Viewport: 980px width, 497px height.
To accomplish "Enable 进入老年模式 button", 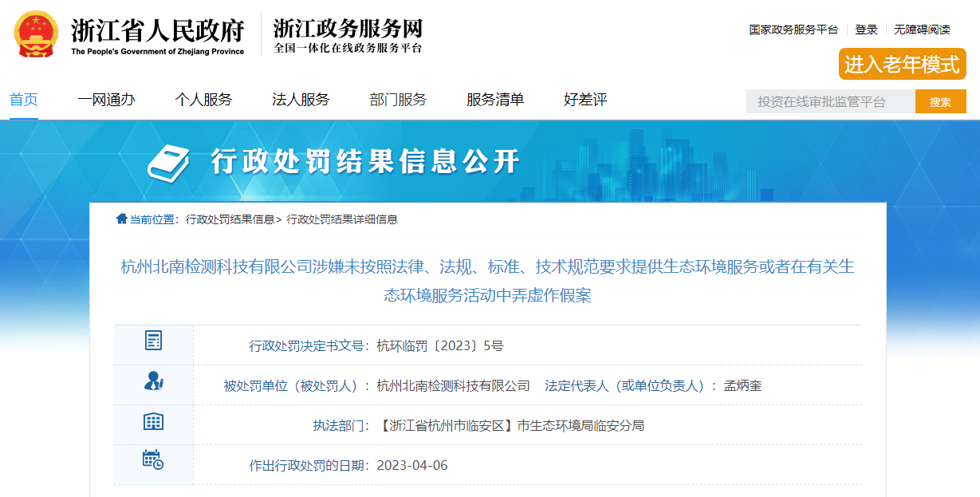I will (x=902, y=65).
